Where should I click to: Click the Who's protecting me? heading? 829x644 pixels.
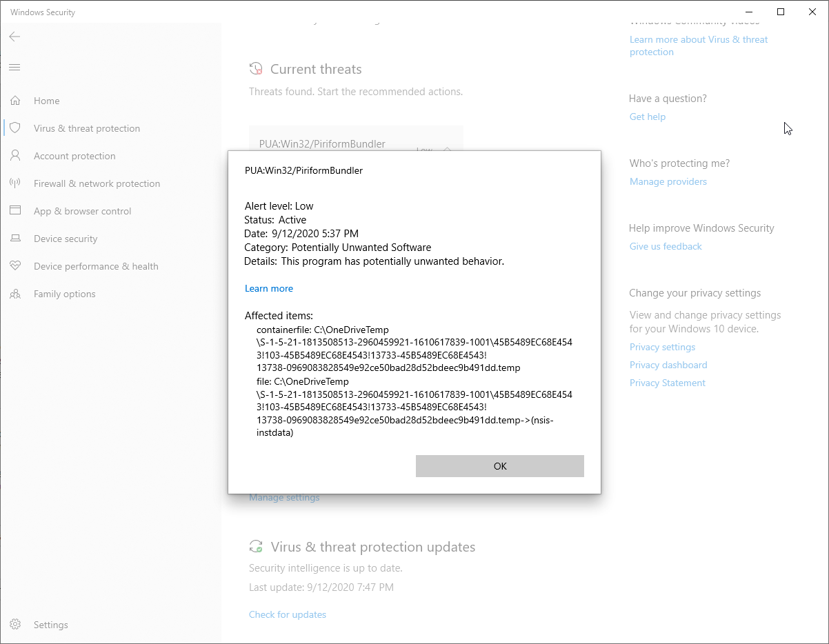click(x=679, y=163)
